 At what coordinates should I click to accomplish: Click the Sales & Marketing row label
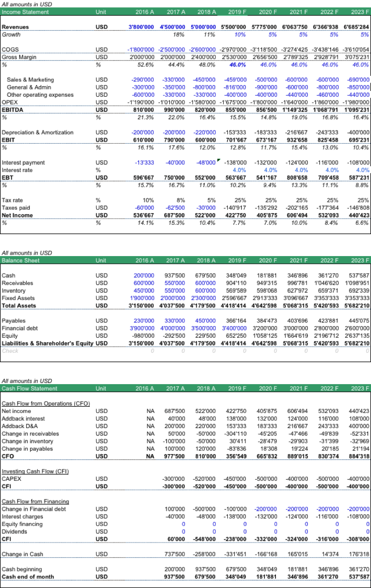30,80
